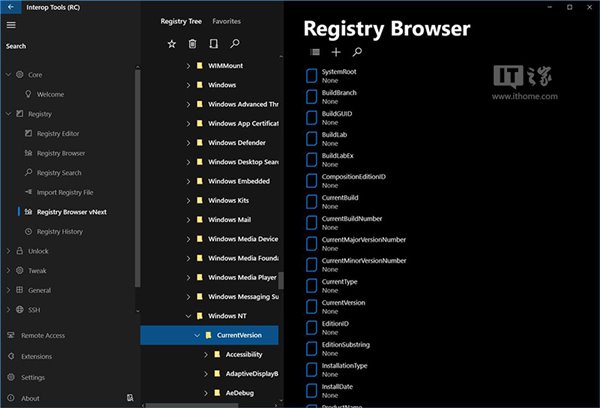Delete key with the trash icon
600x408 pixels.
tap(192, 44)
